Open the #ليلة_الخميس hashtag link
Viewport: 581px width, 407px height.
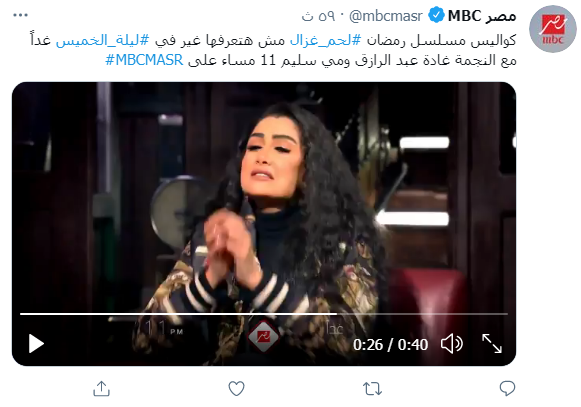(103, 40)
